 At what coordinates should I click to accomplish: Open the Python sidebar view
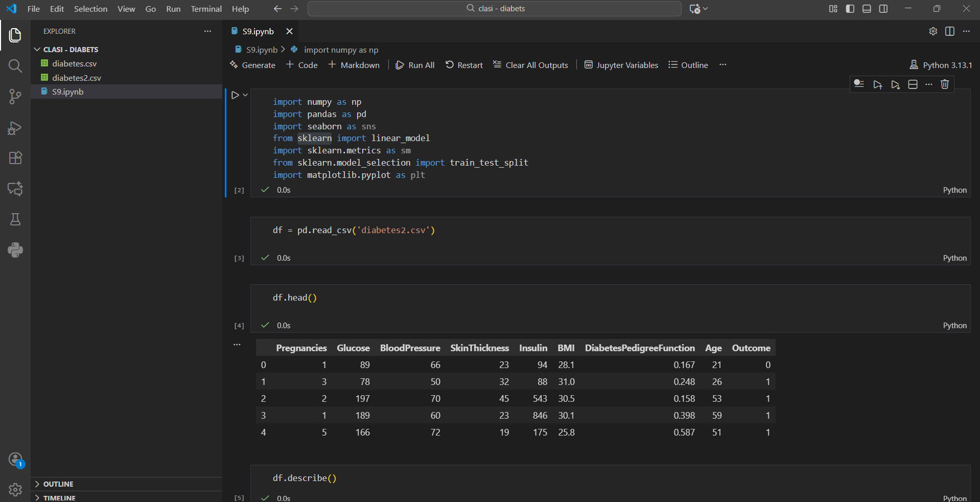point(15,250)
